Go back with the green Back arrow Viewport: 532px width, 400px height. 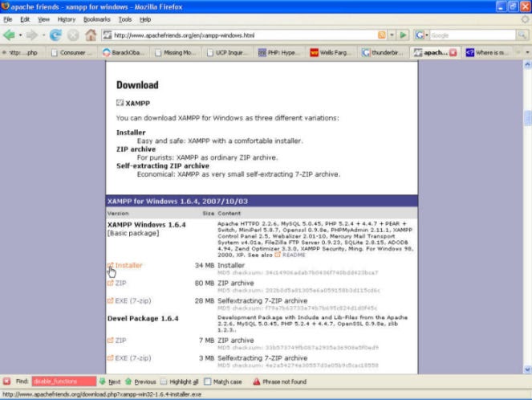point(9,35)
